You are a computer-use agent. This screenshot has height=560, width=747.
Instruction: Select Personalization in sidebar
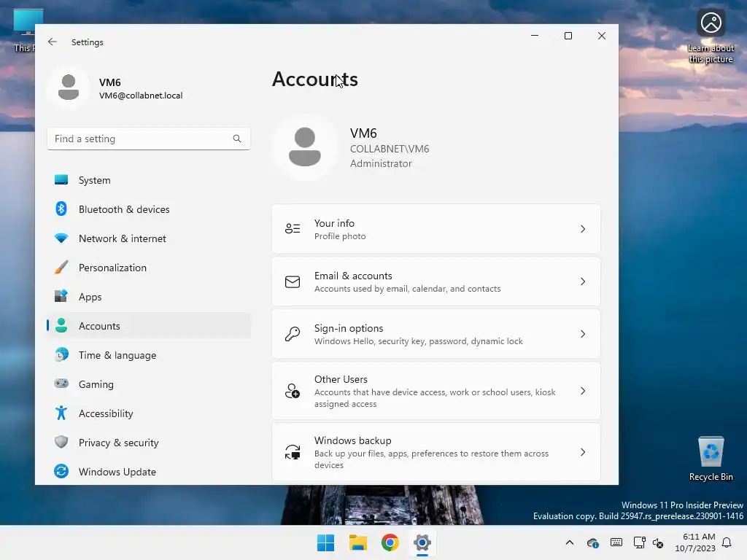click(149, 267)
